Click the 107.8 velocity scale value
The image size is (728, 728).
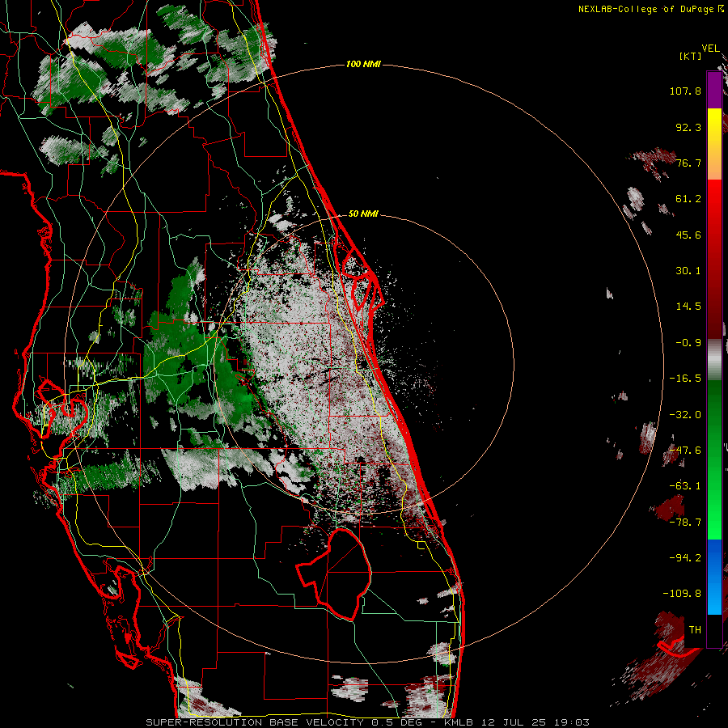(x=685, y=91)
